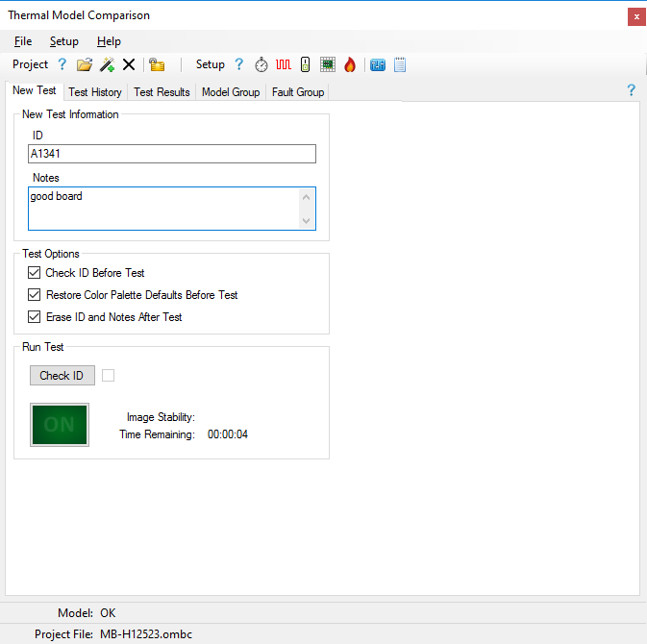The width and height of the screenshot is (647, 644).
Task: Open the Setup menu
Action: click(x=64, y=41)
